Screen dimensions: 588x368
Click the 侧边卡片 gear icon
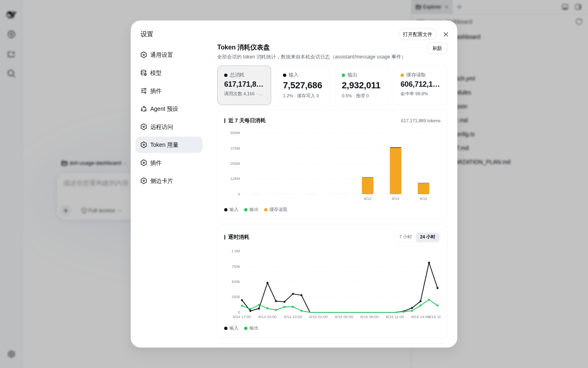[144, 181]
